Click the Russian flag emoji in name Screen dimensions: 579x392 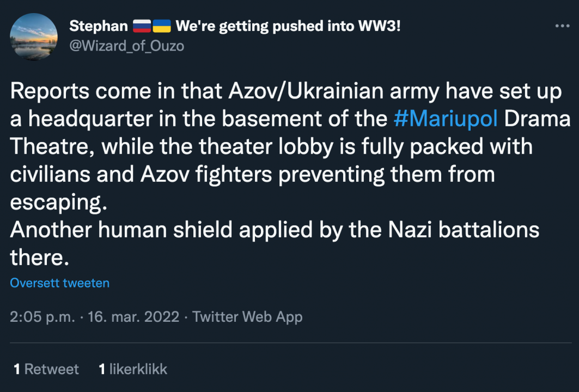click(142, 26)
